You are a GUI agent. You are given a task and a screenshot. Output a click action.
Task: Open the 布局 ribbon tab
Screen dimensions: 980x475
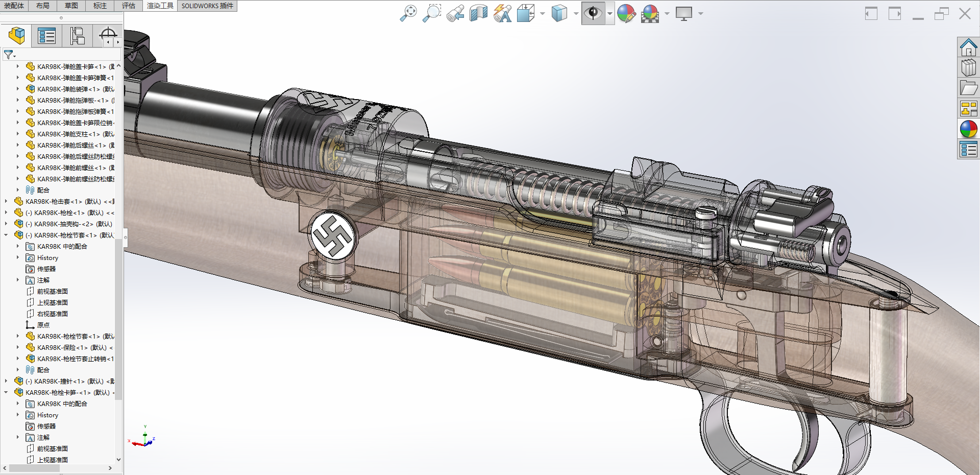coord(43,6)
